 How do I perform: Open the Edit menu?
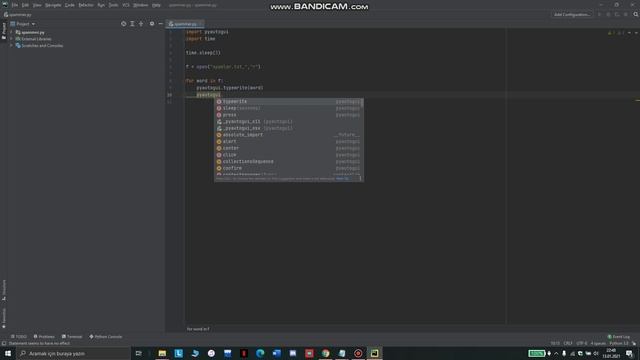(25, 5)
